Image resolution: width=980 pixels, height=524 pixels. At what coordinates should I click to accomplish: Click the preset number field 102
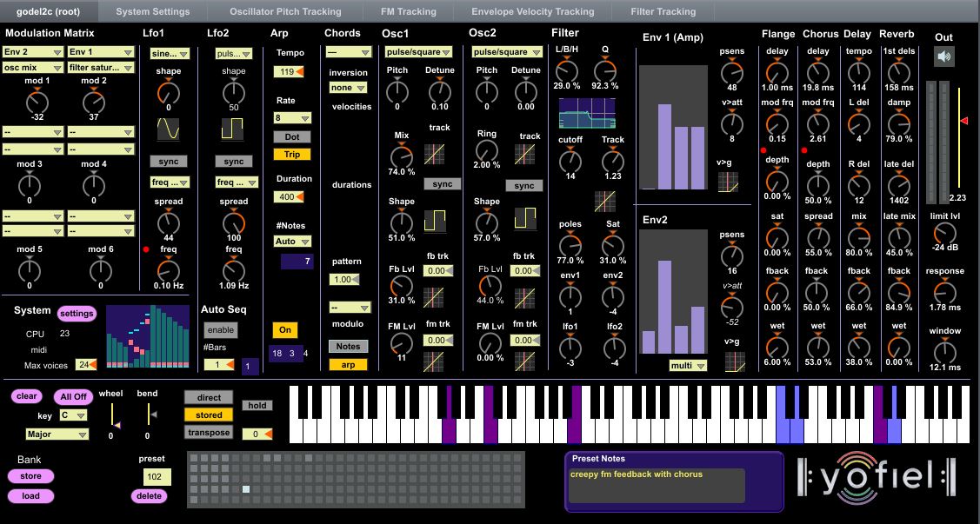(157, 477)
